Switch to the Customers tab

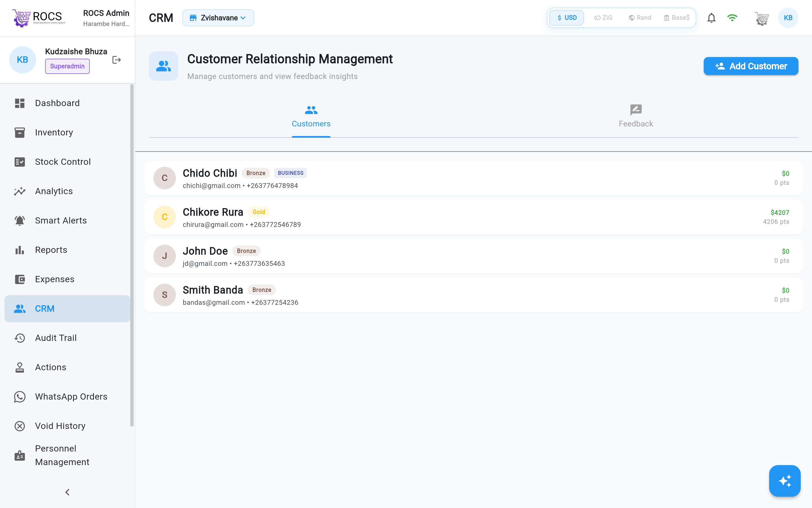(311, 117)
